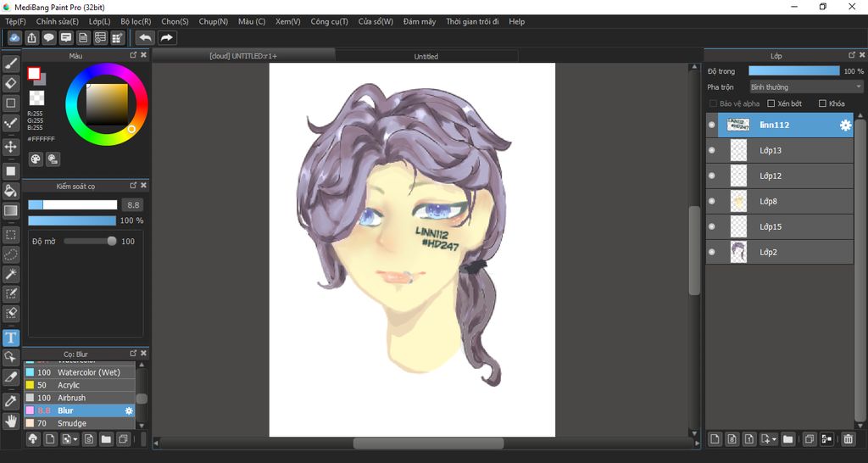Click the Lớp2 layer thumbnail

coord(738,252)
